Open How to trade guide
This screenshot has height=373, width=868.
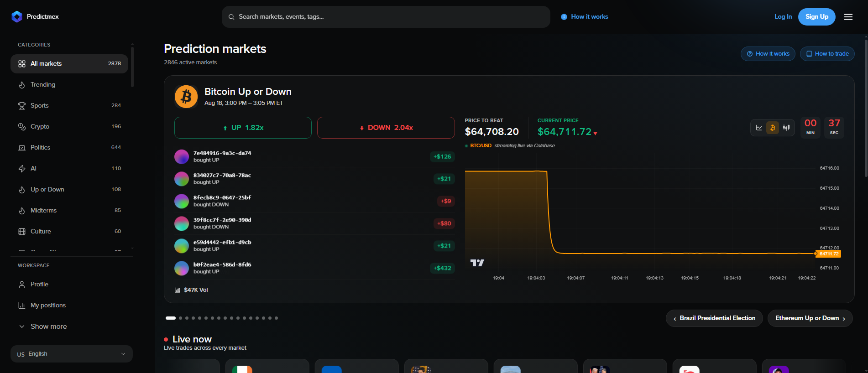pos(827,54)
